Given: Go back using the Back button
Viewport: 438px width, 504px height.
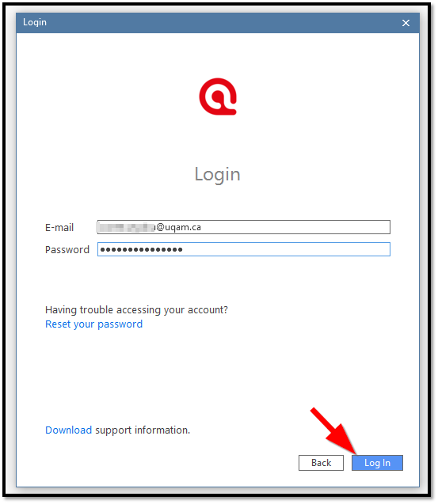Looking at the screenshot, I should 322,463.
